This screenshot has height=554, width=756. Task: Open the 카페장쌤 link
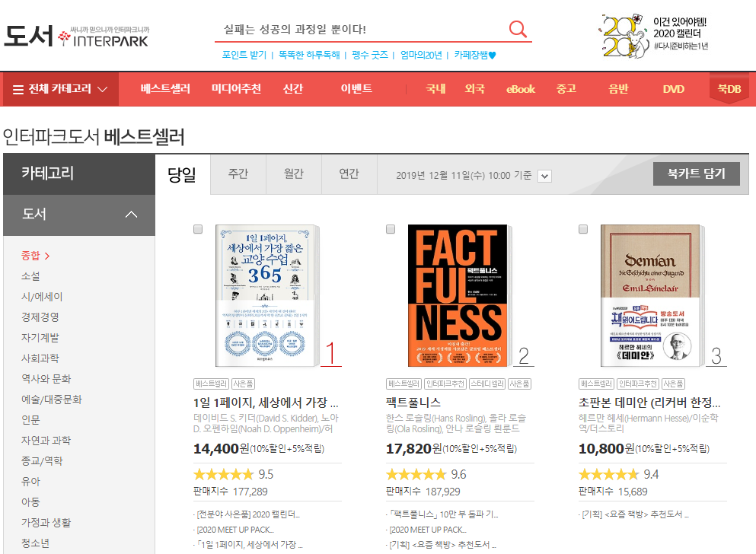[x=475, y=55]
